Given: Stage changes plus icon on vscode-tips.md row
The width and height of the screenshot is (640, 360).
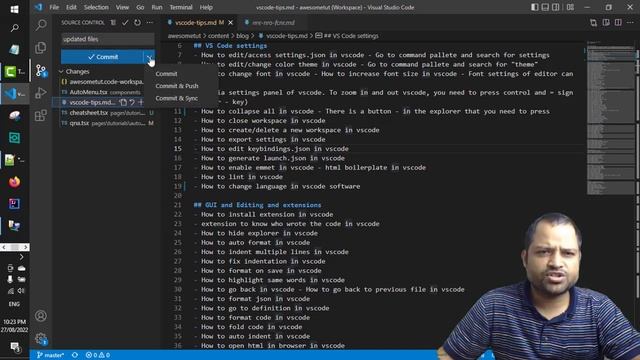Looking at the screenshot, I should (141, 102).
